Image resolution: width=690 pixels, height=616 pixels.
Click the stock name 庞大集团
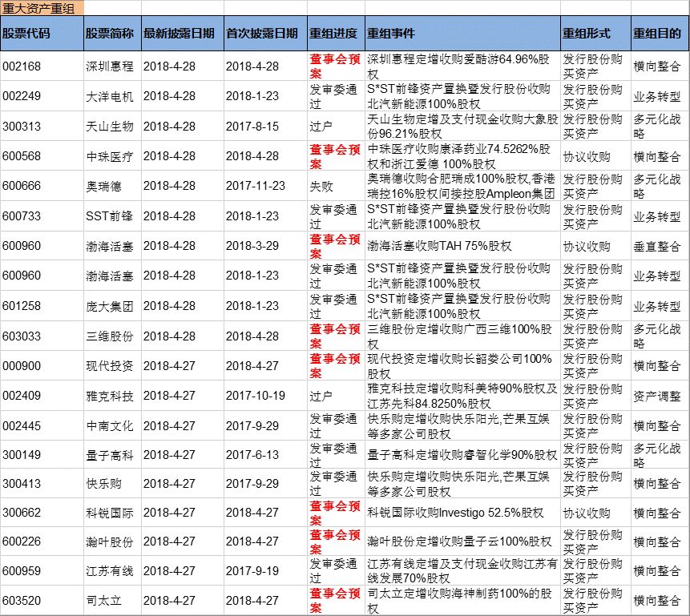coord(110,306)
